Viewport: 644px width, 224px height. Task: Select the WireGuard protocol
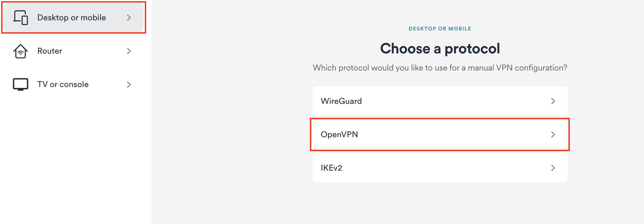click(341, 101)
